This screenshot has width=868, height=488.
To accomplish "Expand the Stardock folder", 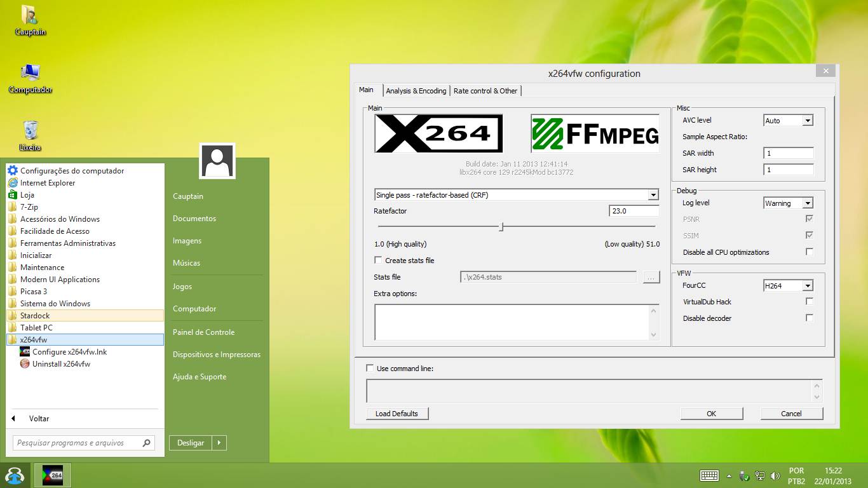I will pos(85,316).
